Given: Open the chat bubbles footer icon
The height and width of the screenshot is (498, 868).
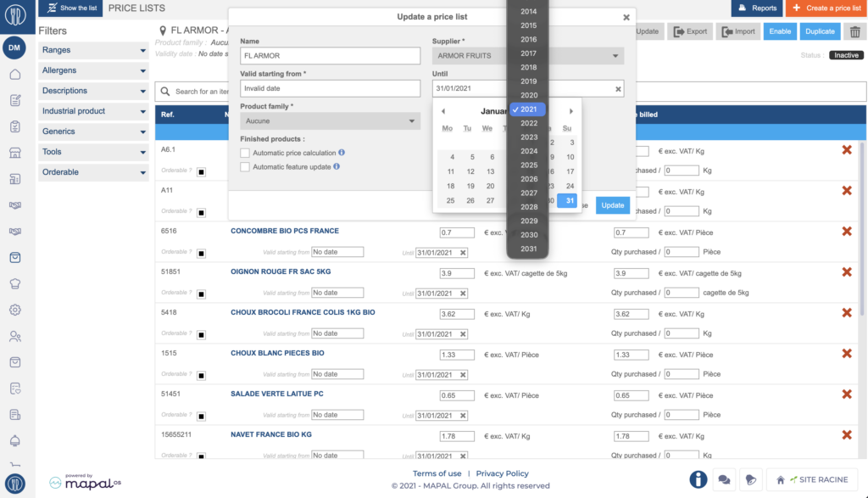Looking at the screenshot, I should [x=724, y=479].
